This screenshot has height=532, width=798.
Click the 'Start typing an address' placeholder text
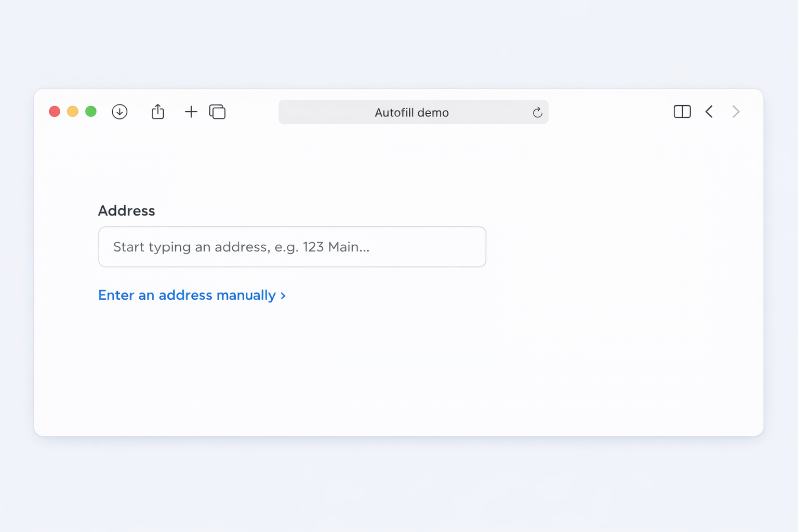pos(241,247)
